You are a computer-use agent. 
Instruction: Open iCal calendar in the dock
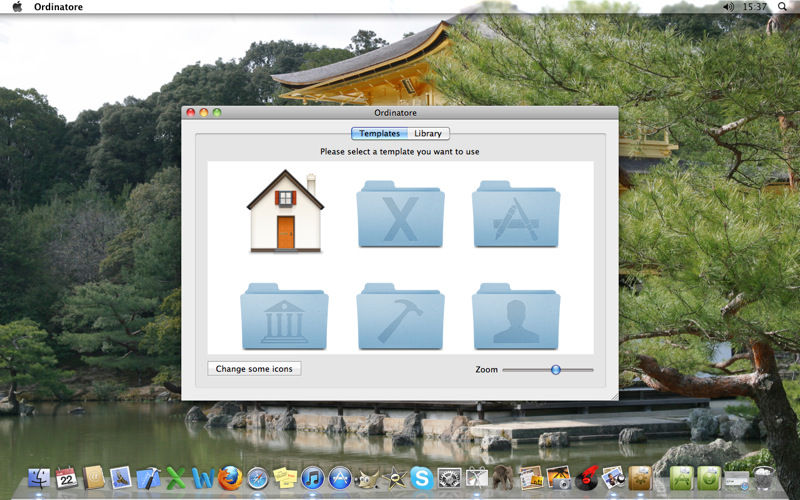click(66, 478)
